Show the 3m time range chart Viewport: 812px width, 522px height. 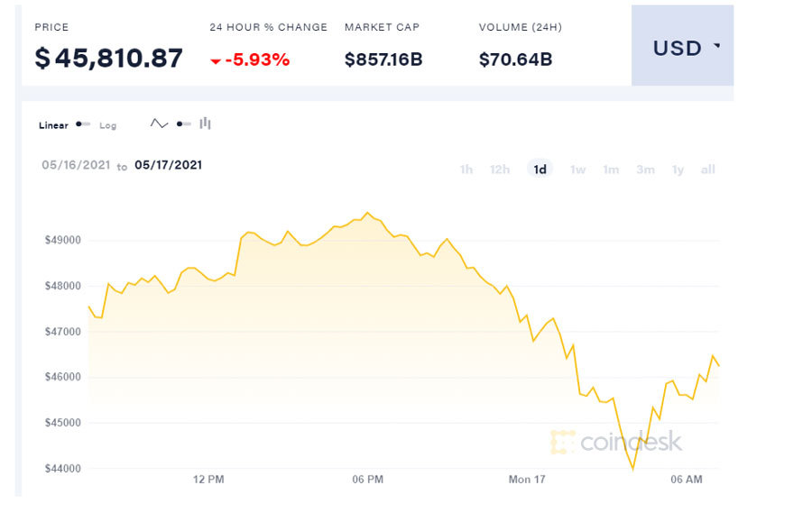coord(645,169)
